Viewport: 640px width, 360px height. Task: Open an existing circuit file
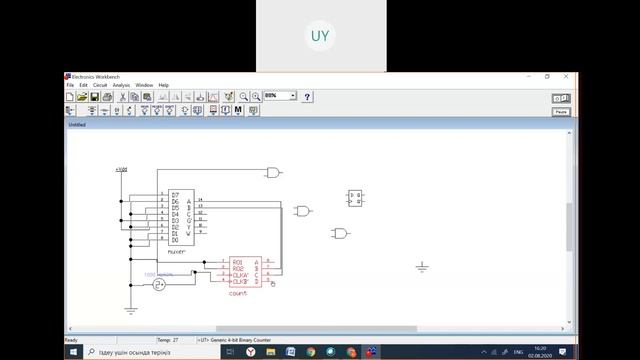82,97
